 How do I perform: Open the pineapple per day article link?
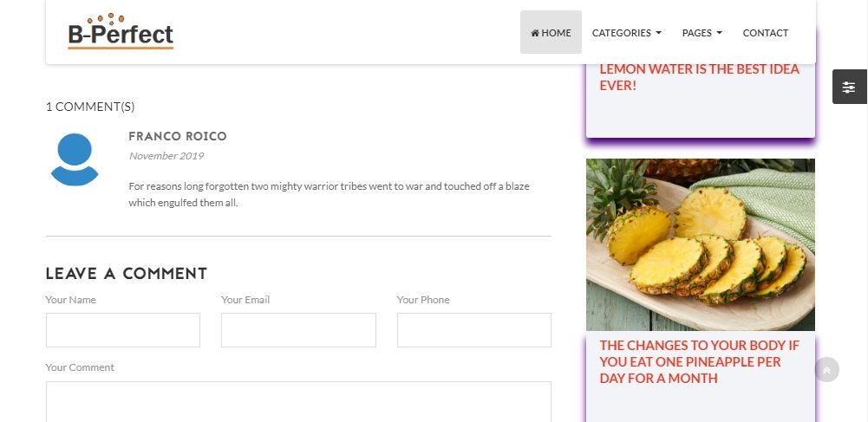tap(699, 361)
